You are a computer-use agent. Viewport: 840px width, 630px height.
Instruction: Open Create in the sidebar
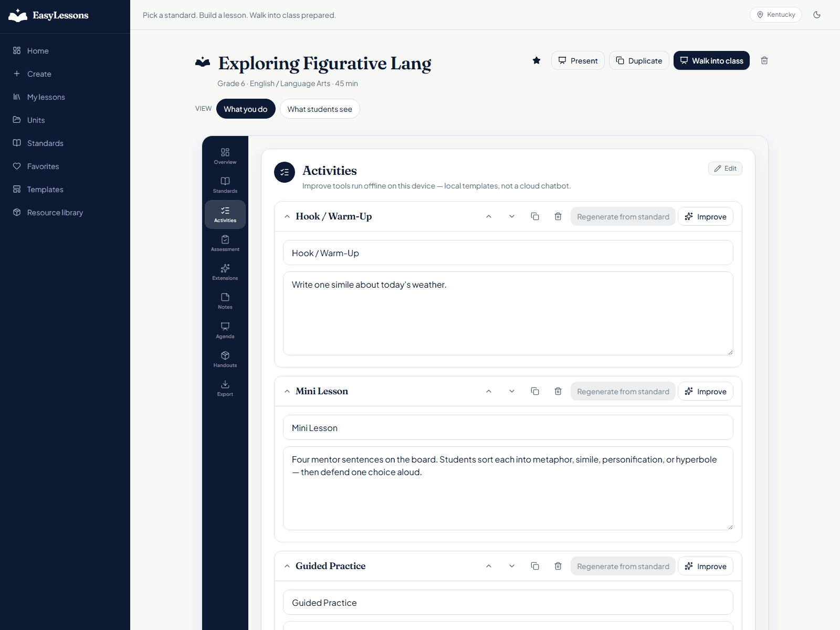point(65,74)
